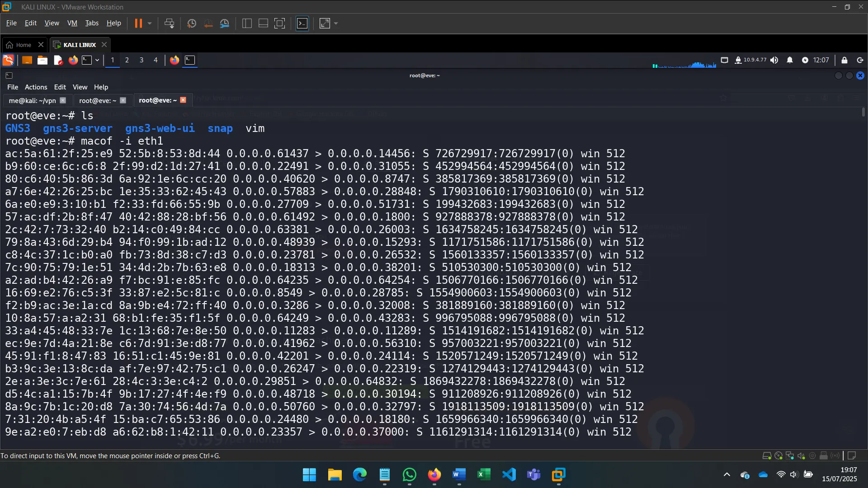This screenshot has width=868, height=488.
Task: Open the file manager on the Kali panel
Action: tap(42, 60)
